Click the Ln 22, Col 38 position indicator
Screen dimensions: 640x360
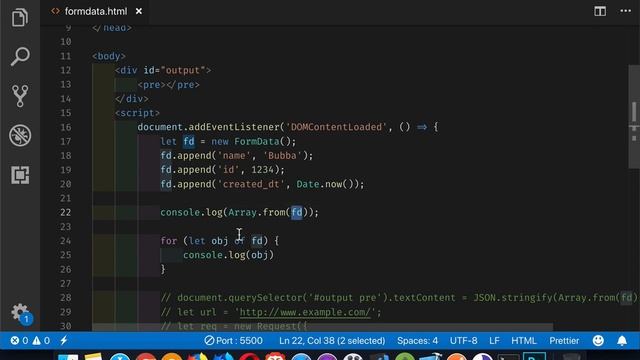tap(332, 340)
